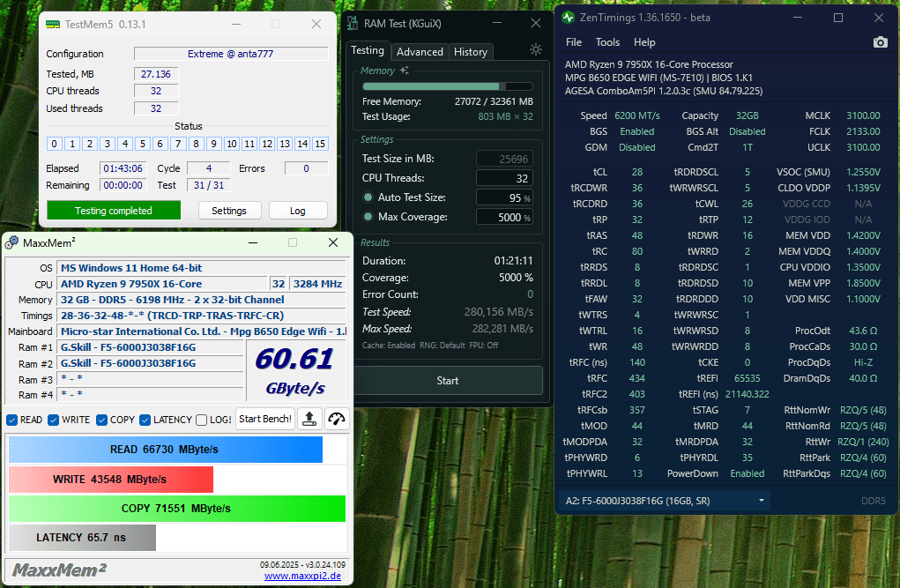Click the READ 66730 MByte/s bar

166,450
